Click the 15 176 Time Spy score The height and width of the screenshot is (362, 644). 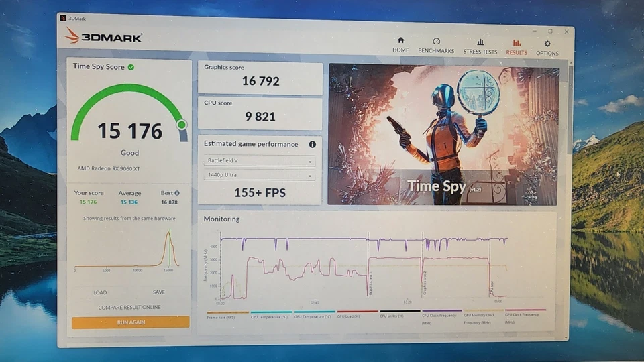pos(129,131)
